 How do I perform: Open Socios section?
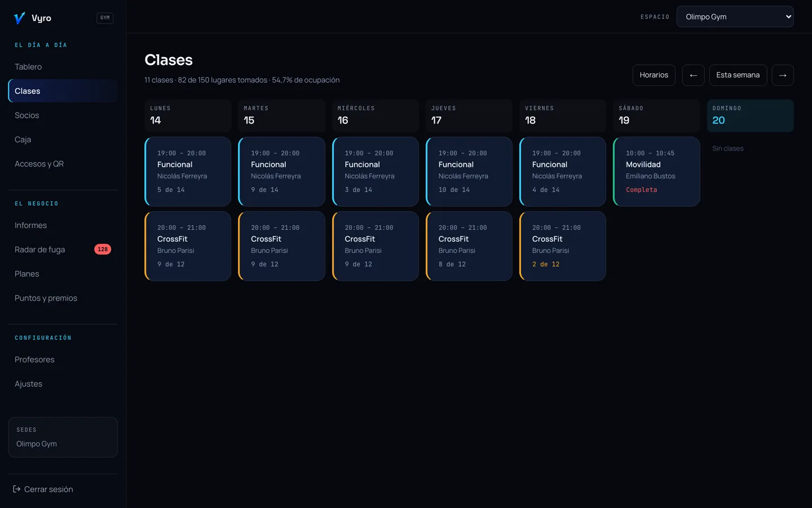pos(63,115)
